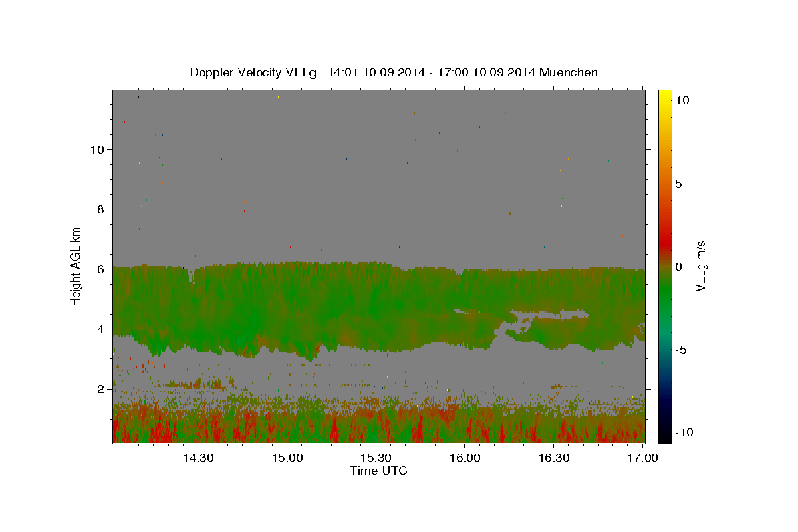Click the 14:30 time tick label
The width and height of the screenshot is (798, 532).
coord(198,458)
